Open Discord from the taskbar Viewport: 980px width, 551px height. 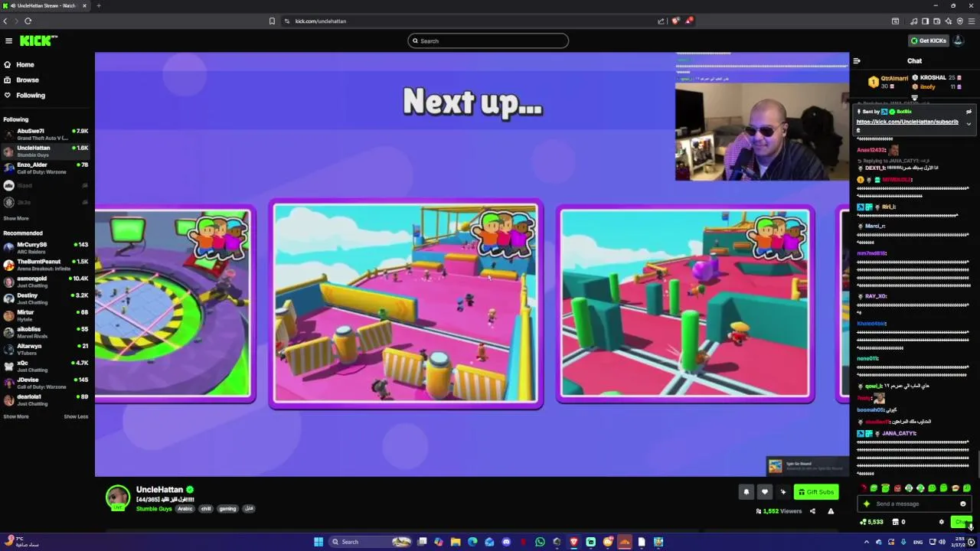tap(506, 542)
